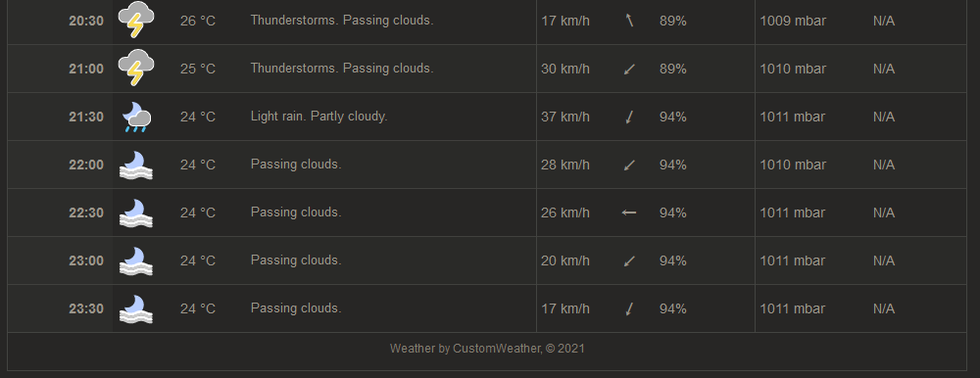Click the passing clouds icon at 22:00

(136, 165)
